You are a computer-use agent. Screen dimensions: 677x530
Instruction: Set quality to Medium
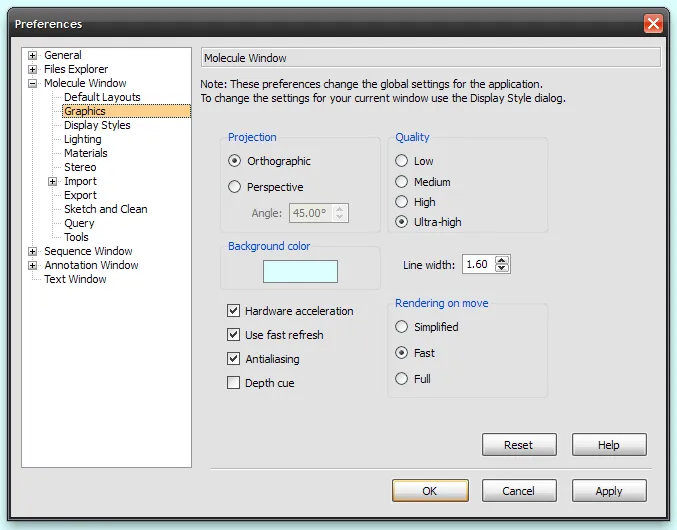pyautogui.click(x=402, y=182)
